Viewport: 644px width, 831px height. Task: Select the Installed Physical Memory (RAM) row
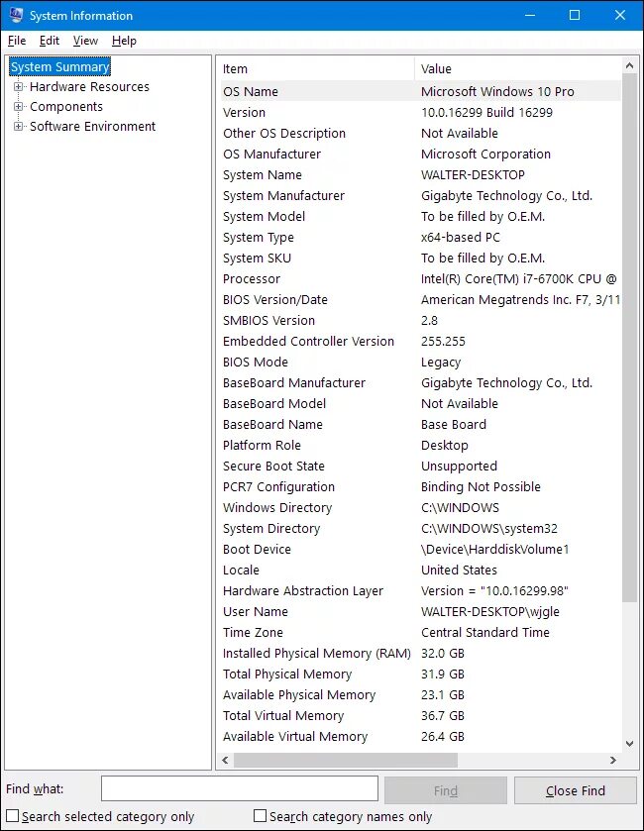420,653
